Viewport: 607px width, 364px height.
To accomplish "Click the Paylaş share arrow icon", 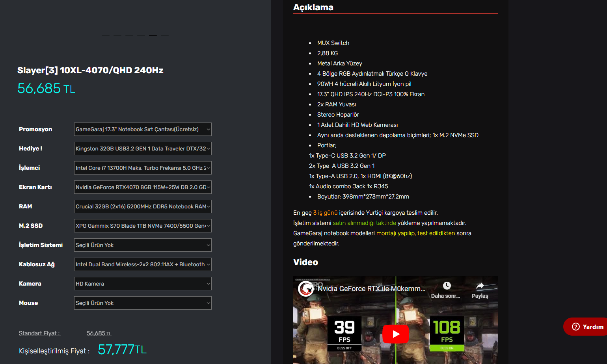I will coord(480,286).
